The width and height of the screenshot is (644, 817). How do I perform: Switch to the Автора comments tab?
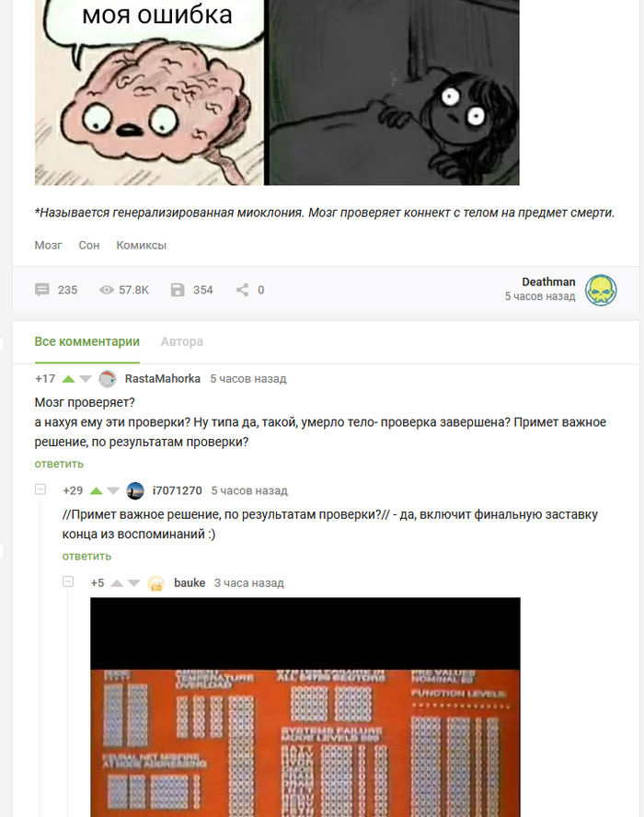click(182, 342)
